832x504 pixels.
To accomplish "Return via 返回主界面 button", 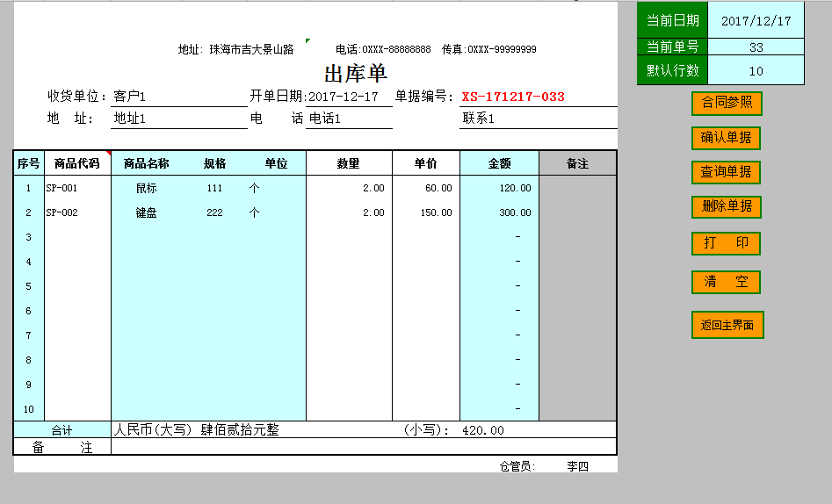I will pyautogui.click(x=727, y=325).
